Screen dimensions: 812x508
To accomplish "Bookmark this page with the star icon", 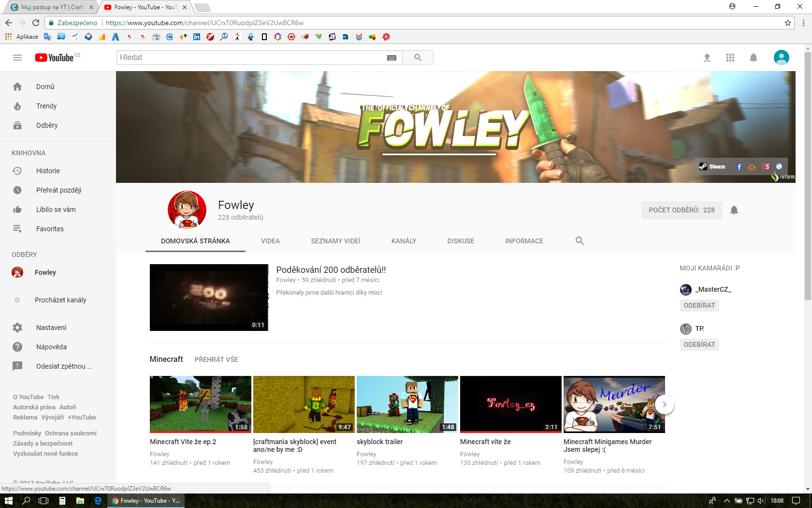I will coord(787,23).
